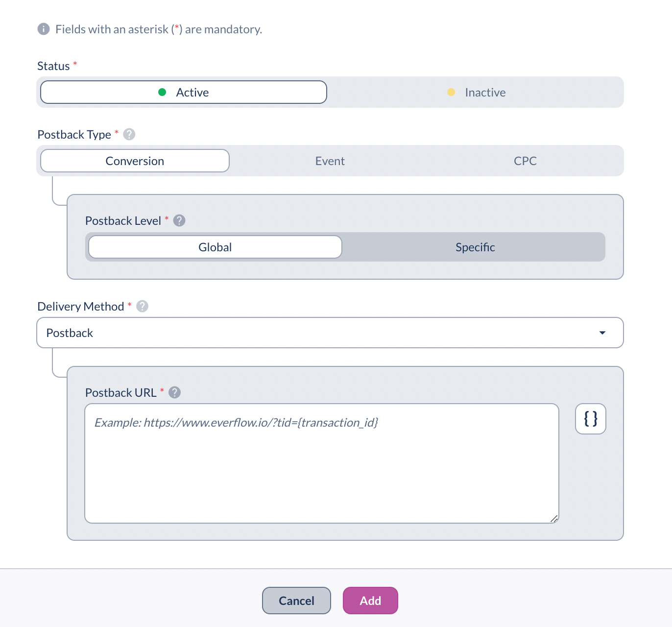Select the CPC postback type
Viewport: 672px width, 627px height.
pyautogui.click(x=525, y=161)
